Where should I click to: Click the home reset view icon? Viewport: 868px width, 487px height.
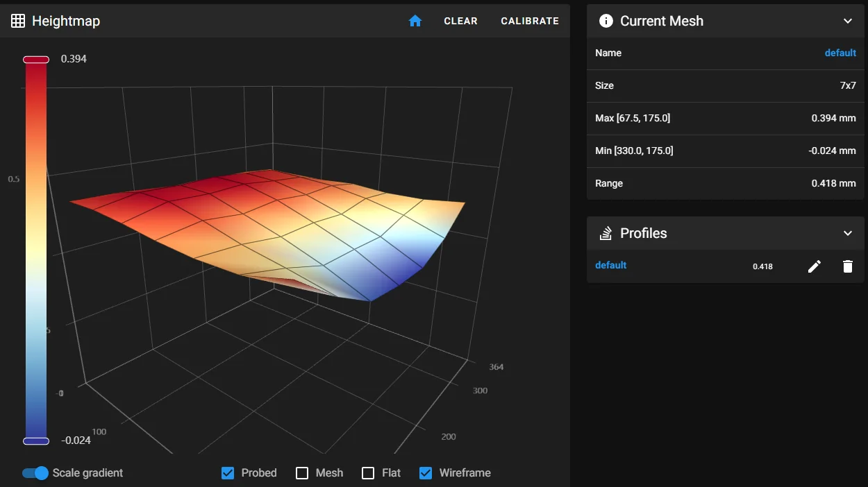pyautogui.click(x=415, y=21)
